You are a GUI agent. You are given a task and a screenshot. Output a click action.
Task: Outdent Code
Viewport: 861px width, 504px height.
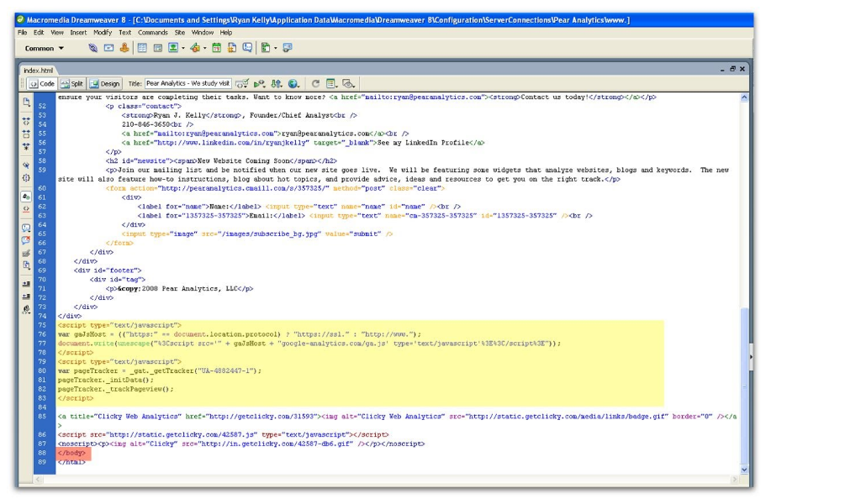[x=26, y=297]
